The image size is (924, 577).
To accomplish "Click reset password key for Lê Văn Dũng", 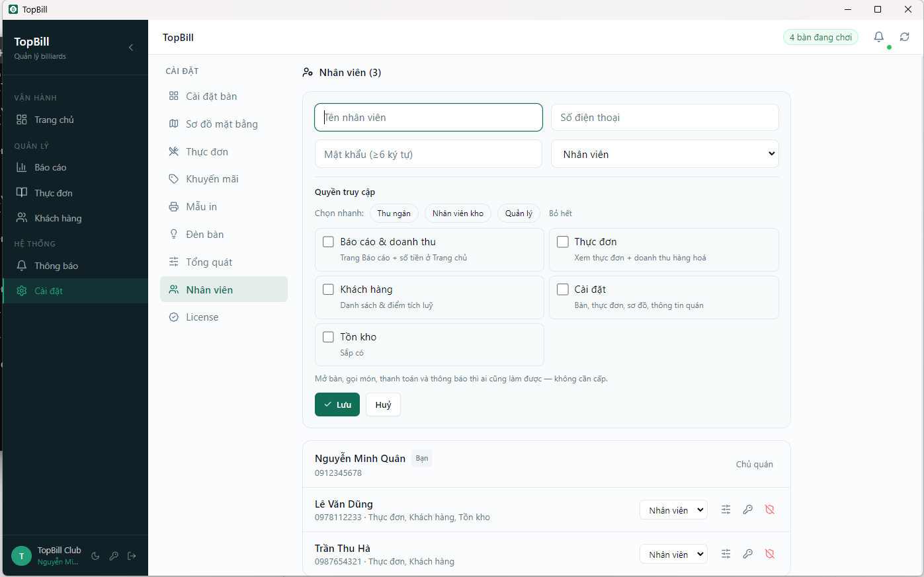I will pos(747,510).
